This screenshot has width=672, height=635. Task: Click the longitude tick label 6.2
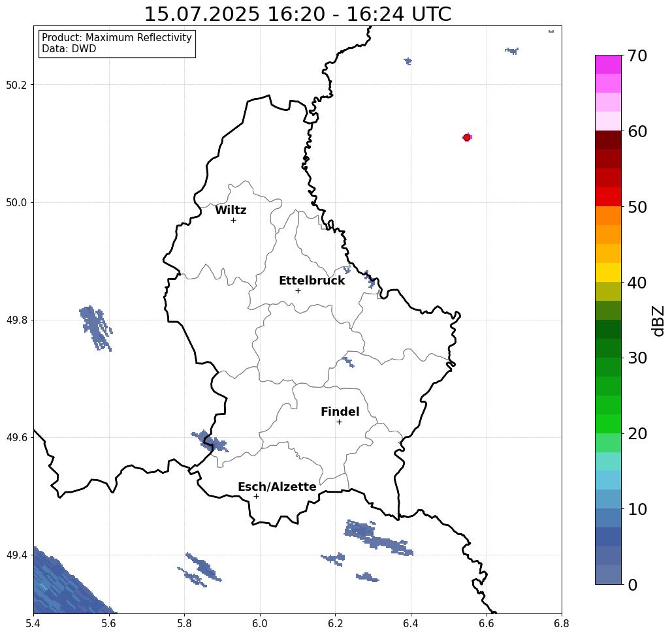point(335,623)
